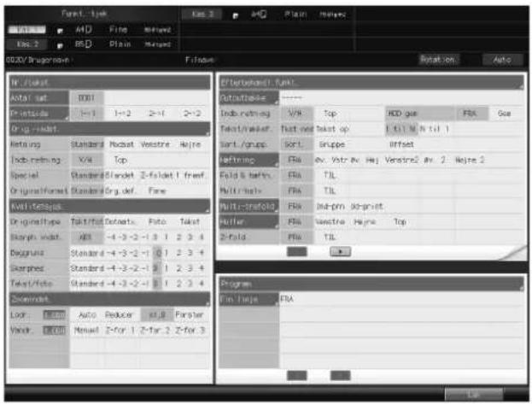
Task: Select Top in right-panel Indb.retning row
Action: 330,114
